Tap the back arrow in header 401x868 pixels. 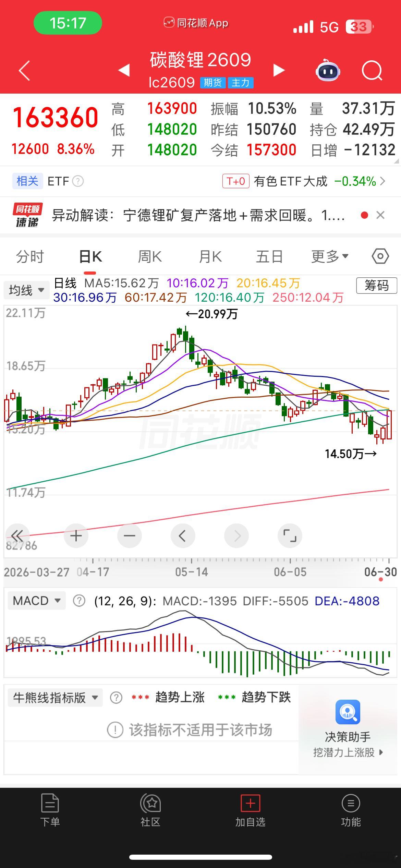click(24, 71)
